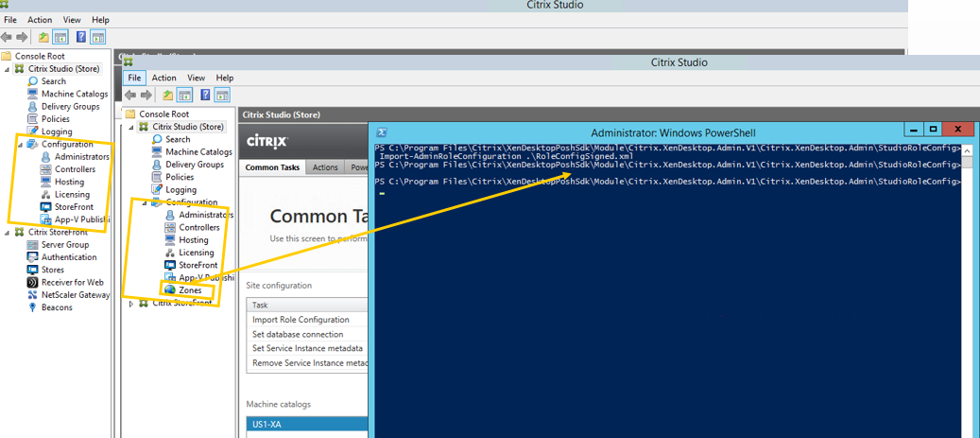This screenshot has height=438, width=980.
Task: Switch to Actions tab
Action: (x=325, y=167)
